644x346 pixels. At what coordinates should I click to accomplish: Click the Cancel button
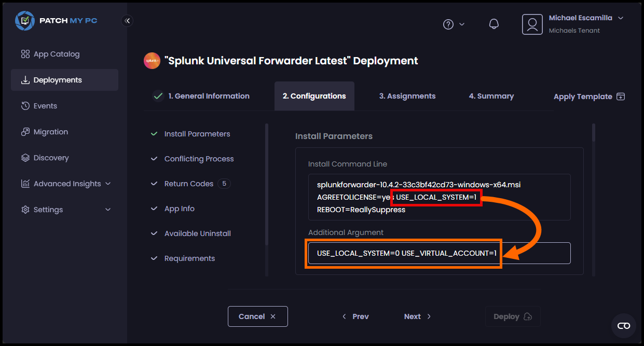point(257,316)
